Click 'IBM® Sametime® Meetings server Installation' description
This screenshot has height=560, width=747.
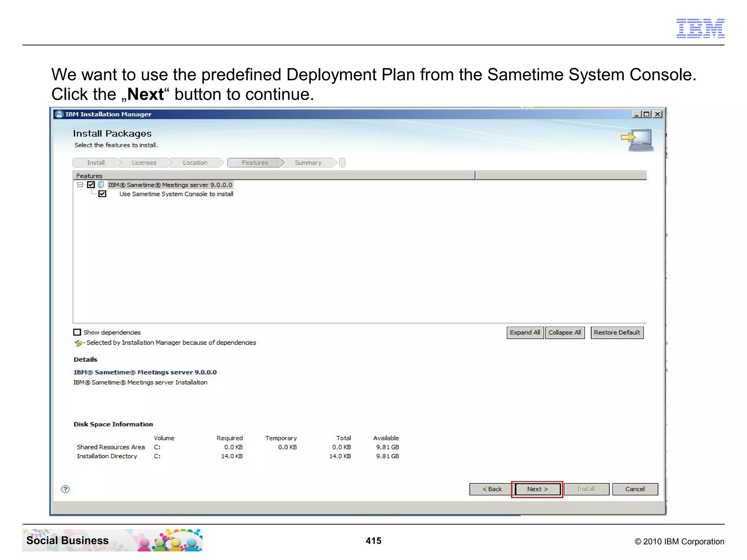point(140,382)
